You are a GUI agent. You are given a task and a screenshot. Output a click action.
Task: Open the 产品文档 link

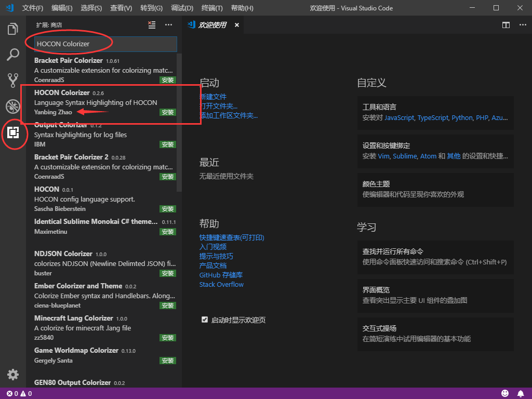coord(213,265)
